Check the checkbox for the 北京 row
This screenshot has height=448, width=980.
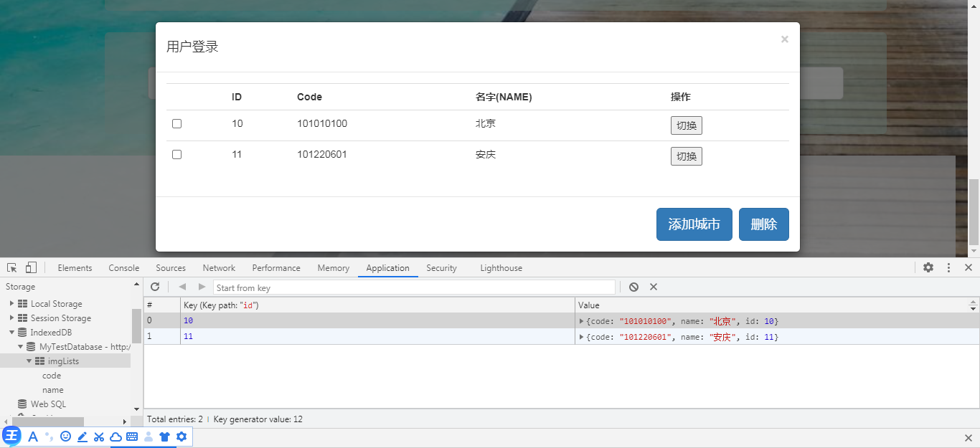coord(176,123)
